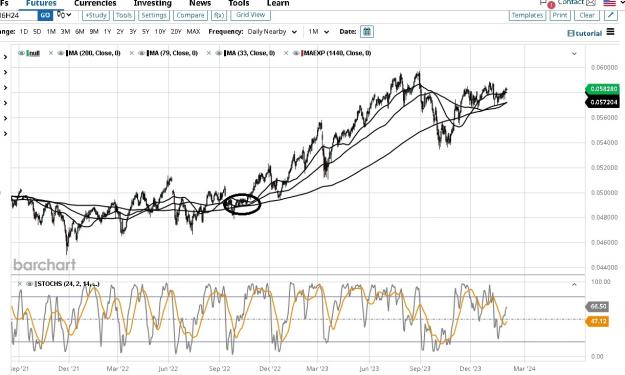Click the pencil edit icon near Clear

click(611, 15)
